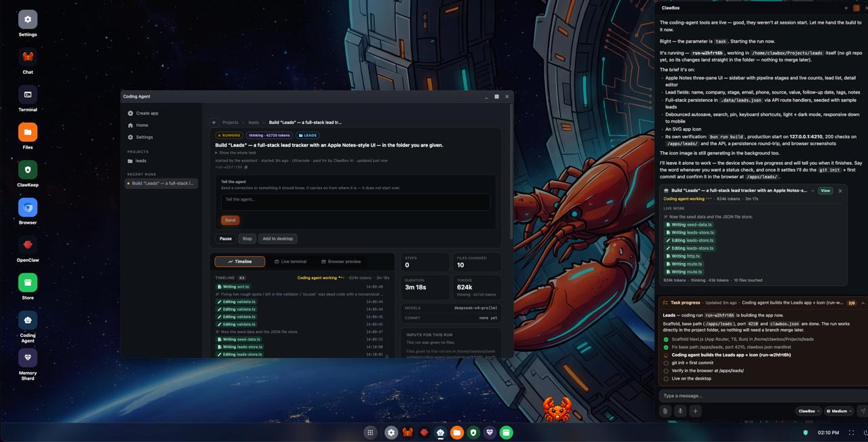Toggle Fix base path completed task check
Image resolution: width=868 pixels, height=442 pixels.
pos(666,347)
